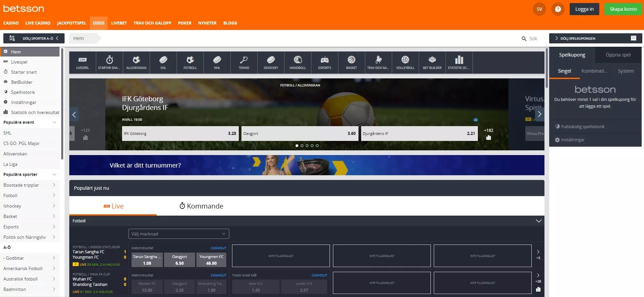Click the help question mark icon
This screenshot has height=297, width=644.
pyautogui.click(x=558, y=9)
